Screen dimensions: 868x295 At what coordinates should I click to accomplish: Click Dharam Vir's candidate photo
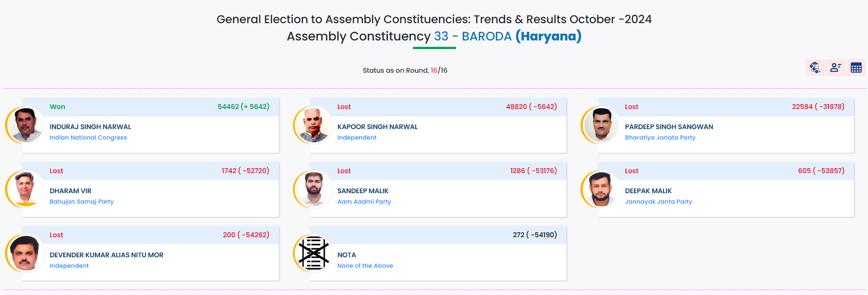click(25, 189)
